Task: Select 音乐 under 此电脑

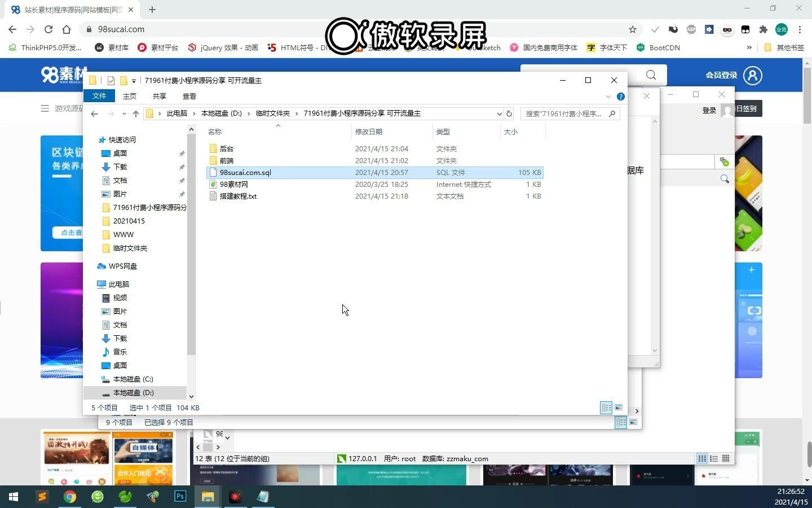Action: tap(120, 352)
